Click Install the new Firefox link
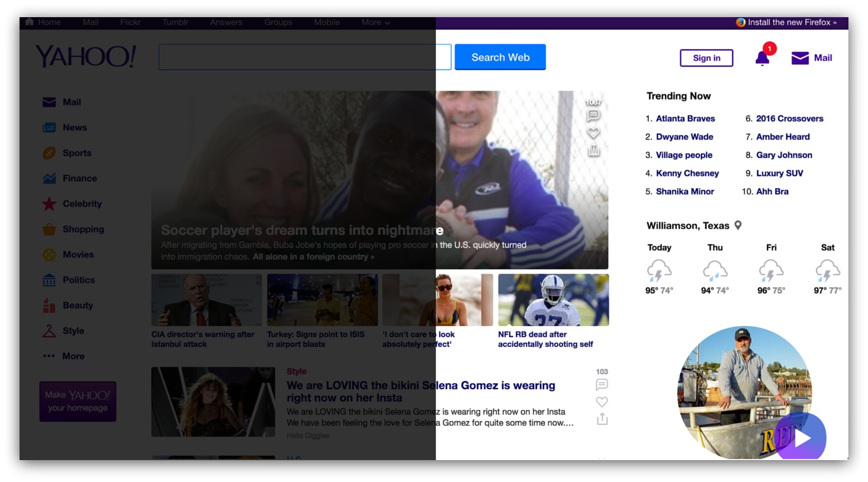The image size is (868, 482). pos(786,23)
